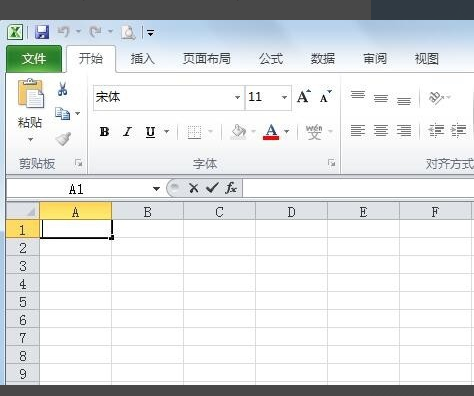Click the Print Preview icon in quick access toolbar
The width and height of the screenshot is (474, 396).
point(128,32)
